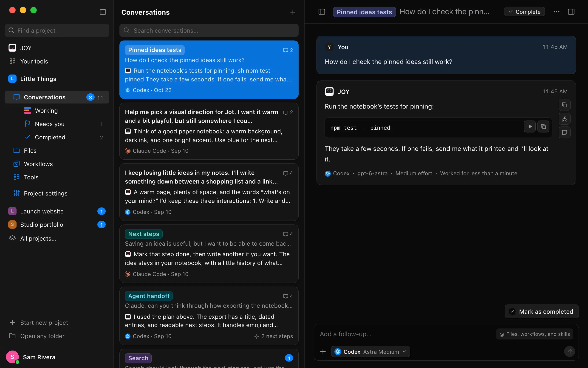Open Your tools in the sidebar
This screenshot has width=588, height=368.
(57, 61)
